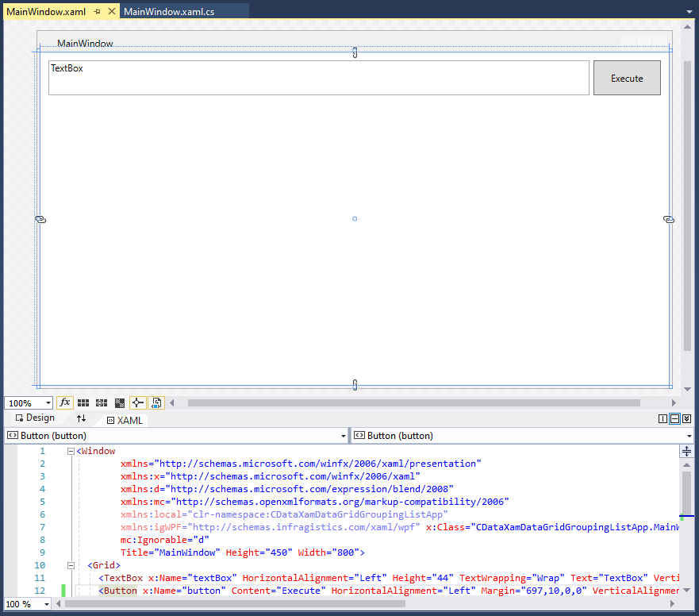Select the XAML view tab
Viewport: 699px width, 616px height.
pos(125,420)
